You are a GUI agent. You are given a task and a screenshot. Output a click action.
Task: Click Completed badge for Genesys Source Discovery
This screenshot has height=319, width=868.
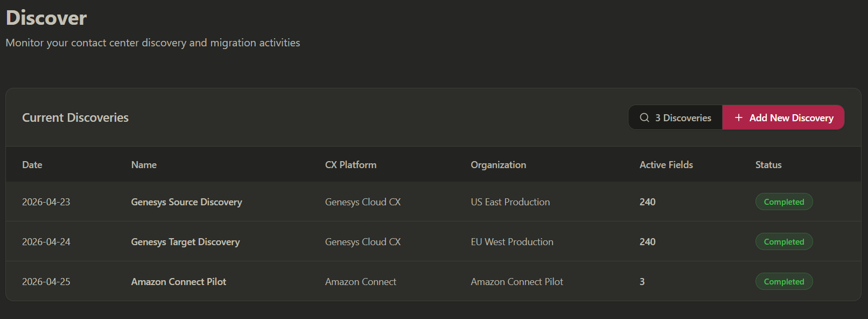(784, 202)
